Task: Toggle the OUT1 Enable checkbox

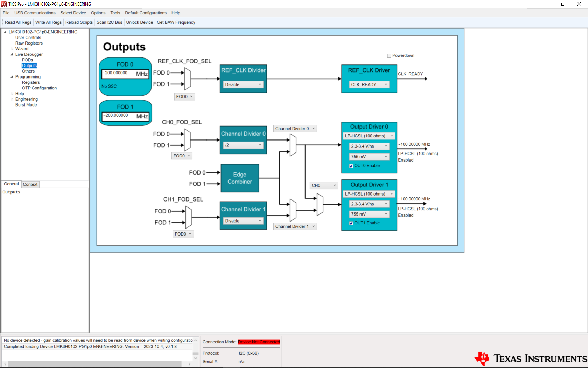Action: tap(351, 223)
